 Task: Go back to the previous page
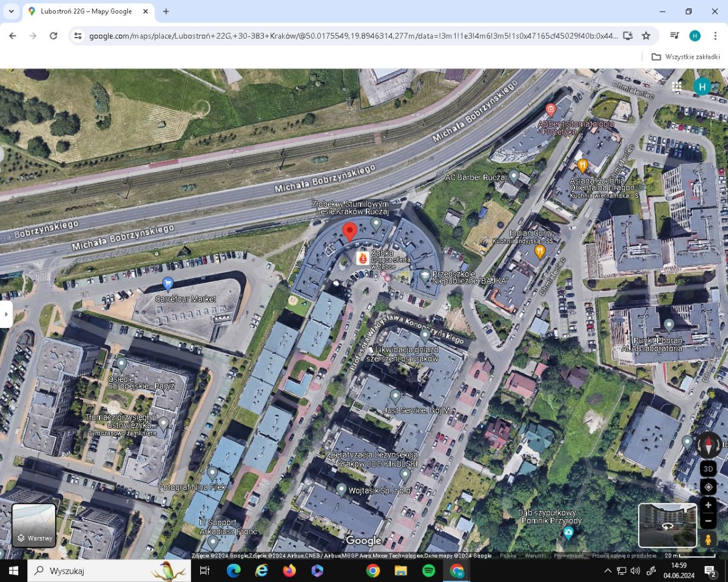coord(13,36)
